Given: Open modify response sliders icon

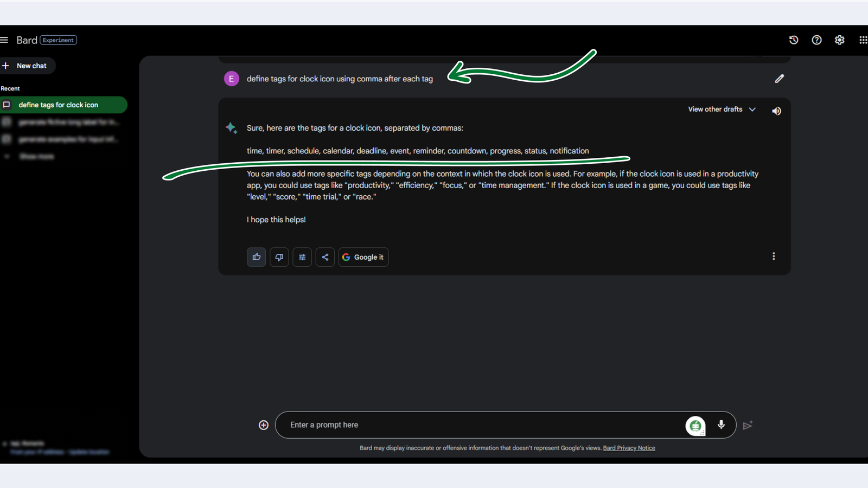Looking at the screenshot, I should 302,257.
